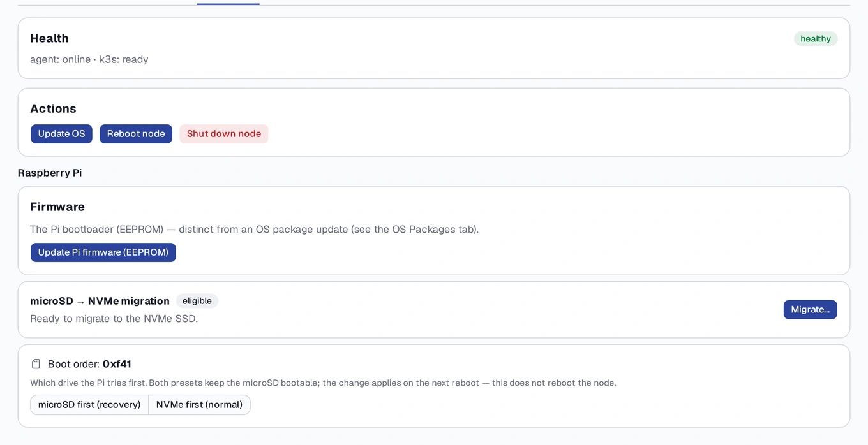Click the agent: online status line
This screenshot has height=445, width=868.
pyautogui.click(x=89, y=59)
